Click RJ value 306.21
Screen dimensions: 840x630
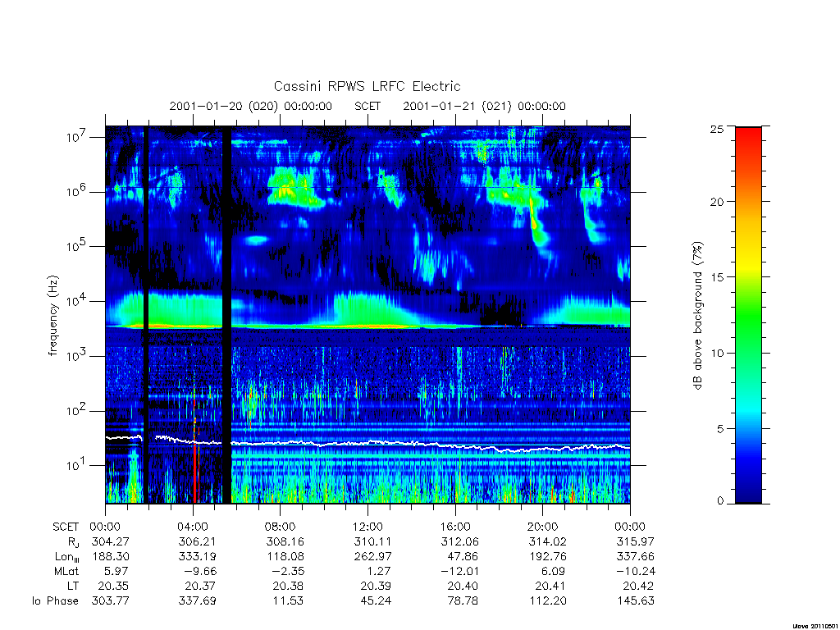(x=197, y=541)
